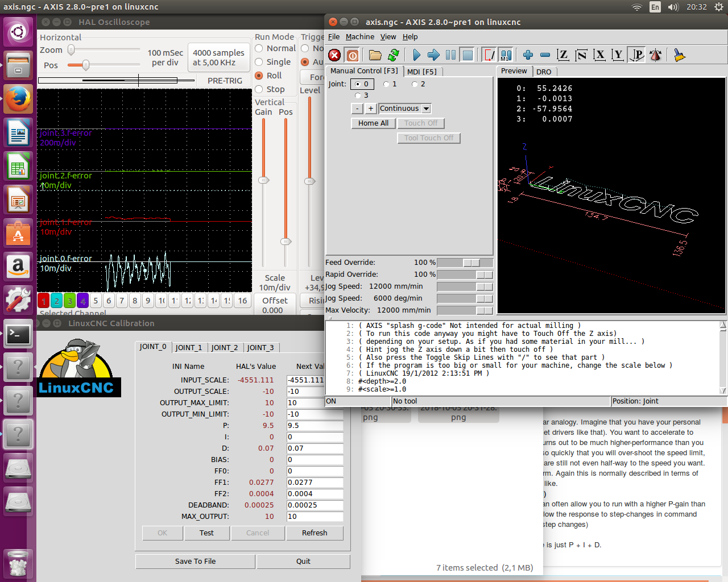The height and width of the screenshot is (582, 728).
Task: Adjust the Max Velocity slider
Action: [465, 310]
